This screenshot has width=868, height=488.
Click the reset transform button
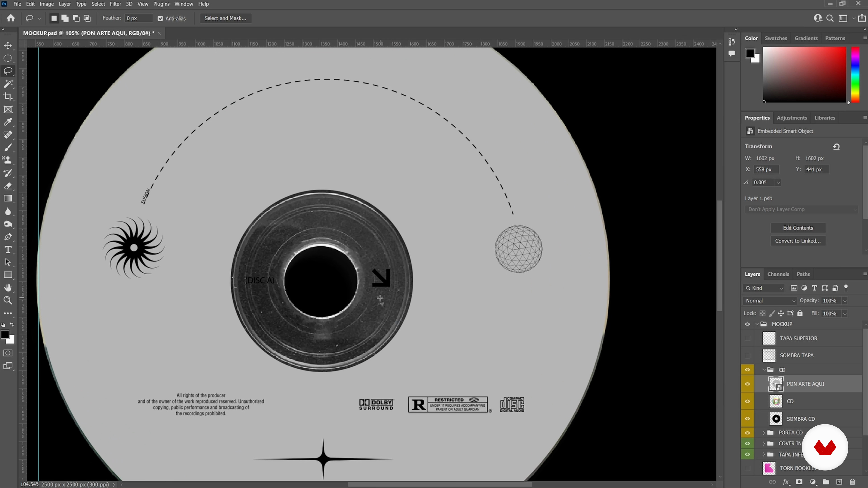pyautogui.click(x=836, y=146)
